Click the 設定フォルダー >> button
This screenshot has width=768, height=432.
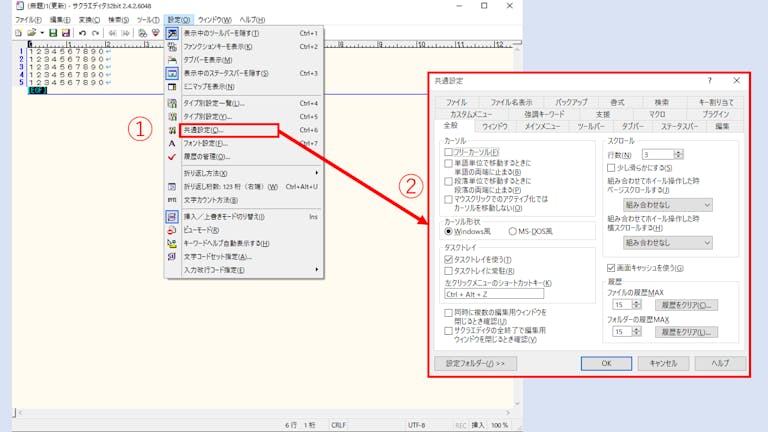point(475,363)
